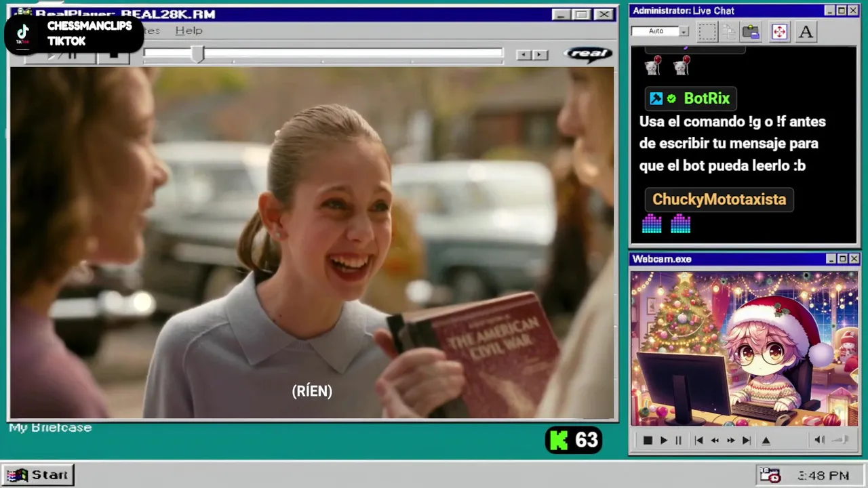The height and width of the screenshot is (488, 868).
Task: Open the Start menu
Action: click(37, 474)
